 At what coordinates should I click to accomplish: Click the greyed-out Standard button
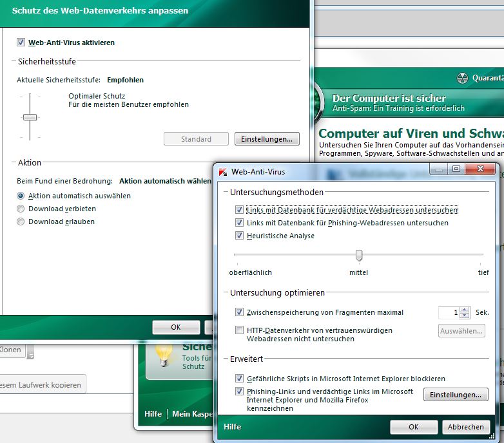tap(196, 139)
